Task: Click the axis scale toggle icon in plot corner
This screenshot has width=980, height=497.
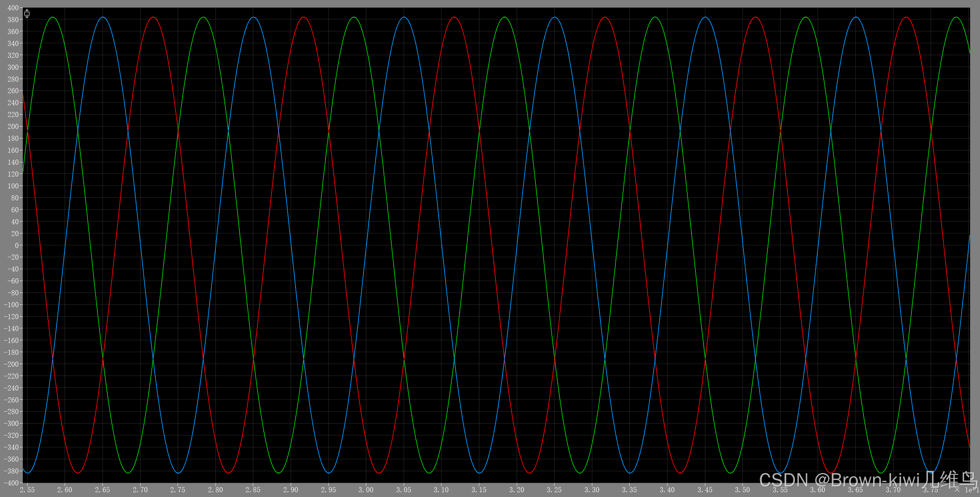Action: (x=27, y=14)
